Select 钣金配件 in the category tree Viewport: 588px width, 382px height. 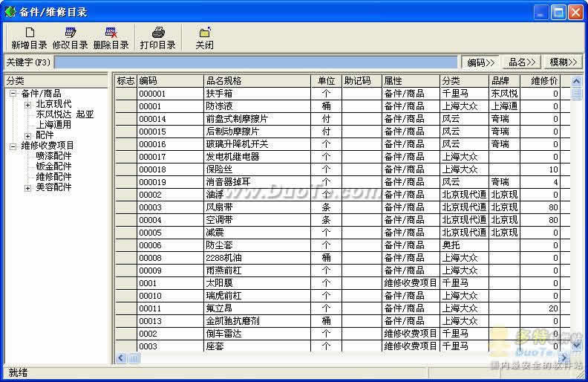pos(53,166)
